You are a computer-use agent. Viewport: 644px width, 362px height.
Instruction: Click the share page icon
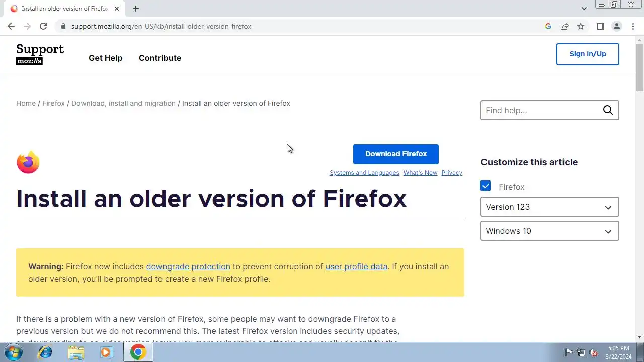[565, 26]
